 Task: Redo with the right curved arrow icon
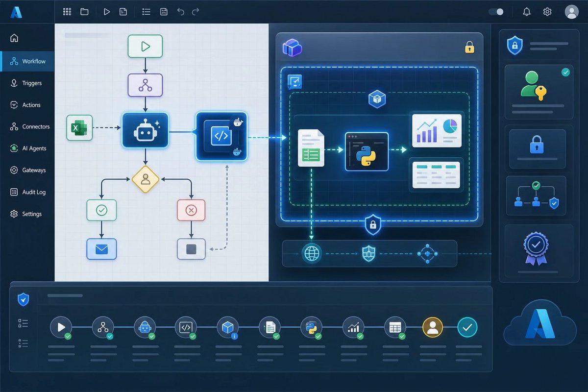tap(196, 12)
